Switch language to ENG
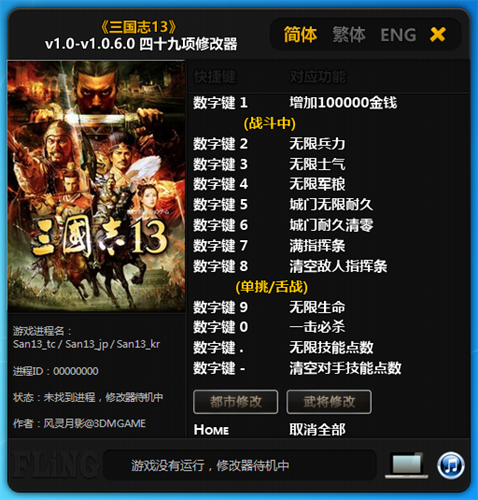The width and height of the screenshot is (478, 500). [x=398, y=35]
